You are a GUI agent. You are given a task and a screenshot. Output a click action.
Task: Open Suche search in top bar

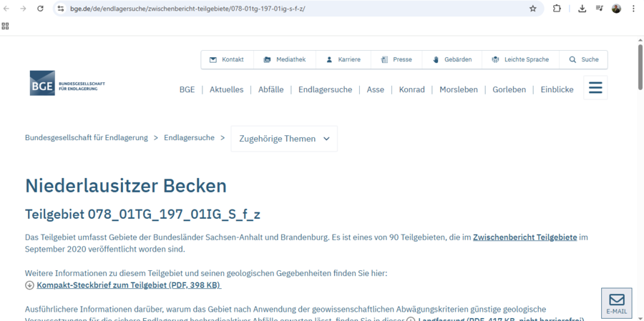pos(583,59)
